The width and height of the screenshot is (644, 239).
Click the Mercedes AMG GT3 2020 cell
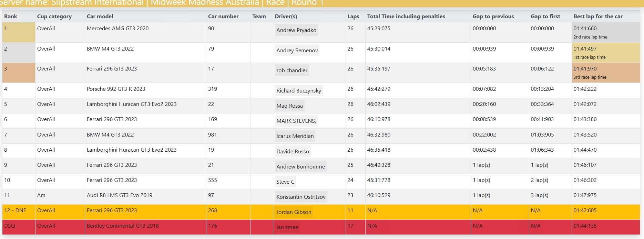pyautogui.click(x=145, y=33)
